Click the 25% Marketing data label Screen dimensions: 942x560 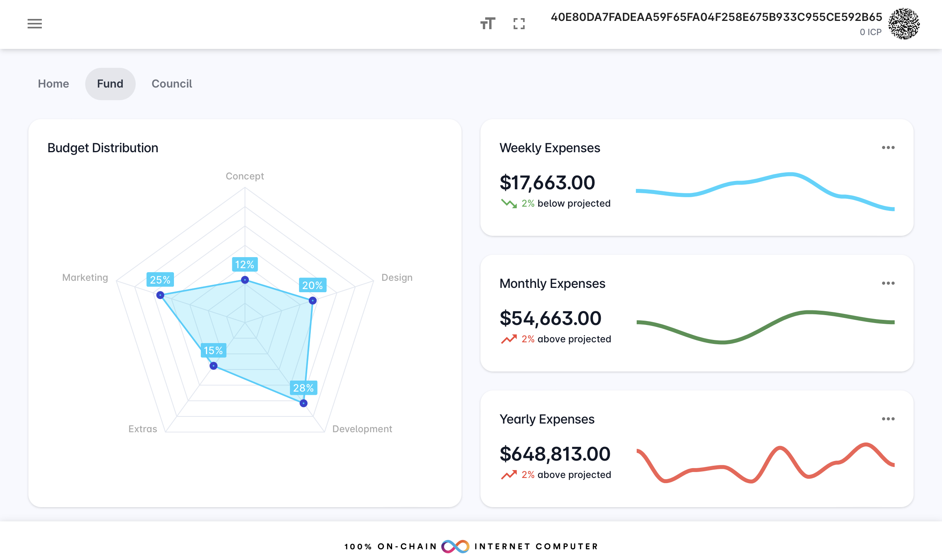pyautogui.click(x=160, y=280)
